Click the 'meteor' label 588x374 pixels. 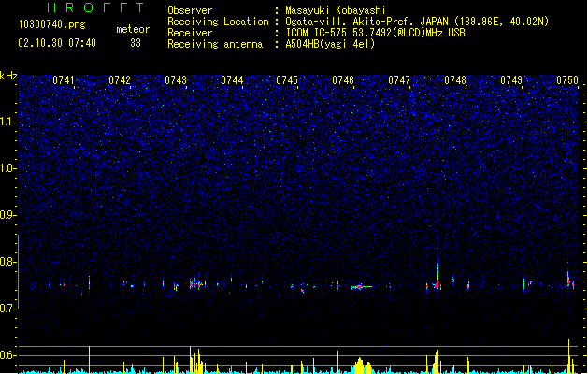(x=133, y=29)
